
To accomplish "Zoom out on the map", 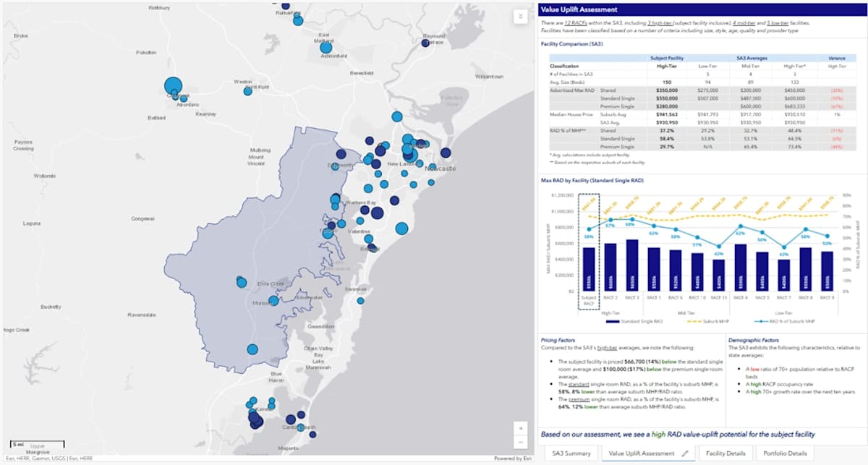I will click(x=520, y=442).
